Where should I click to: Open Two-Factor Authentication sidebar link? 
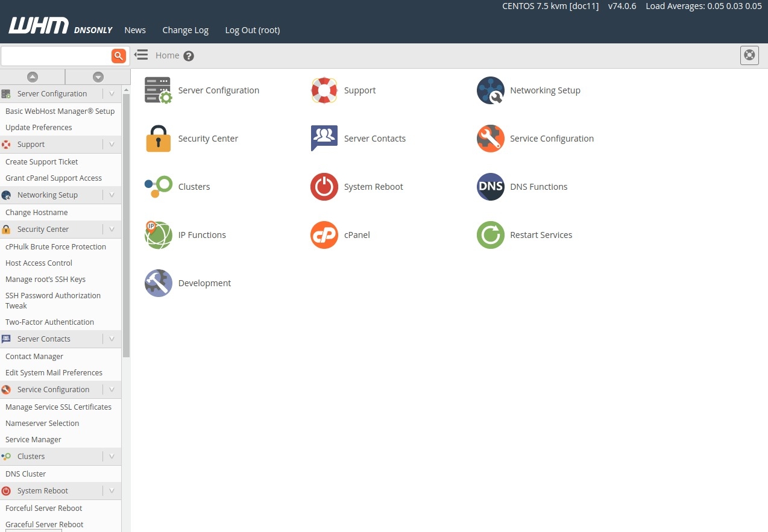click(x=49, y=322)
